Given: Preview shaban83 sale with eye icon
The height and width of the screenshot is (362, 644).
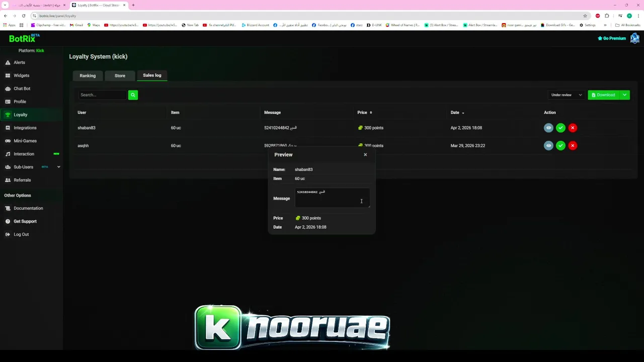Looking at the screenshot, I should click(x=548, y=128).
